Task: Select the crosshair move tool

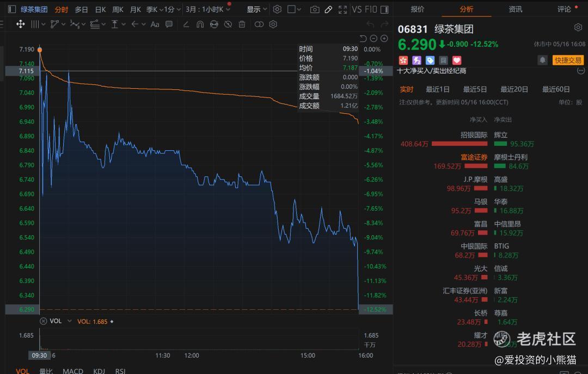Action: click(20, 24)
